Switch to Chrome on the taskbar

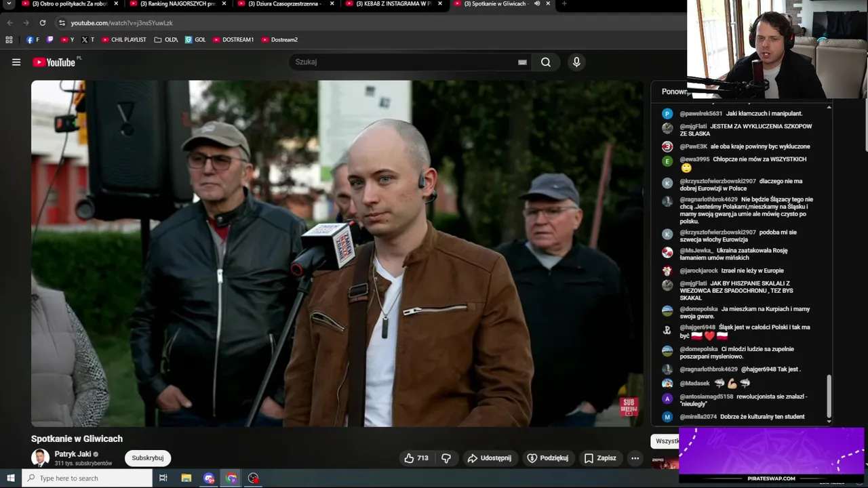pos(231,478)
